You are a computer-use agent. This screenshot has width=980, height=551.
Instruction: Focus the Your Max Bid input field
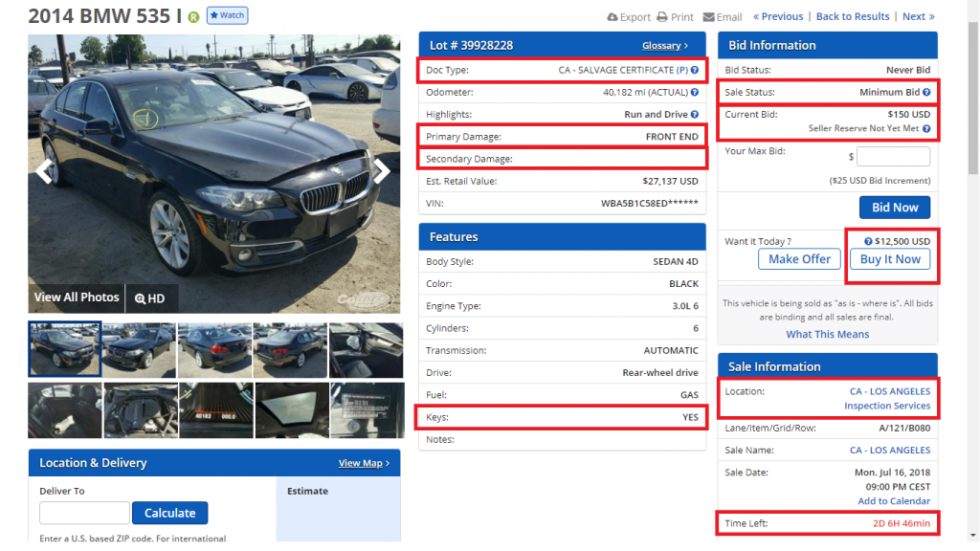[893, 156]
